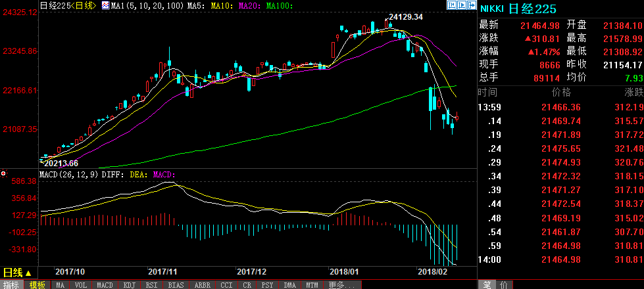
Task: Open the 日线 period label in chart title
Action: (x=82, y=5)
